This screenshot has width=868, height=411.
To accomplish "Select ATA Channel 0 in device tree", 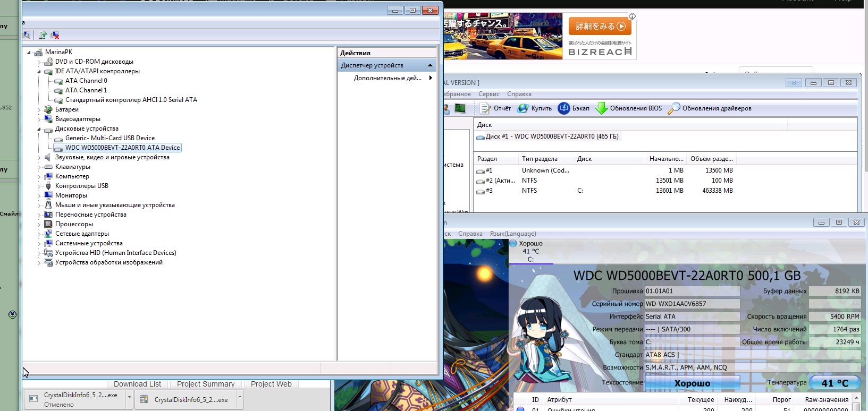I will [86, 81].
